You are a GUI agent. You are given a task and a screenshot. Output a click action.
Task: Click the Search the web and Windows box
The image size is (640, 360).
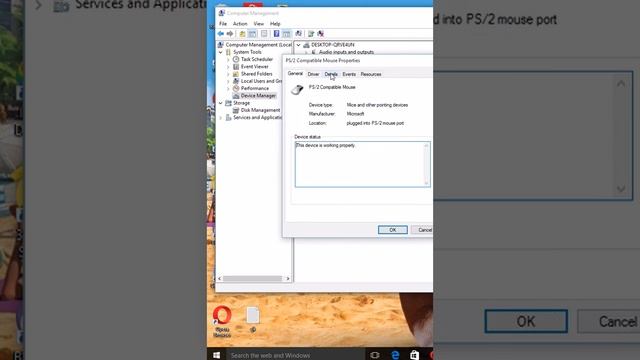point(296,355)
